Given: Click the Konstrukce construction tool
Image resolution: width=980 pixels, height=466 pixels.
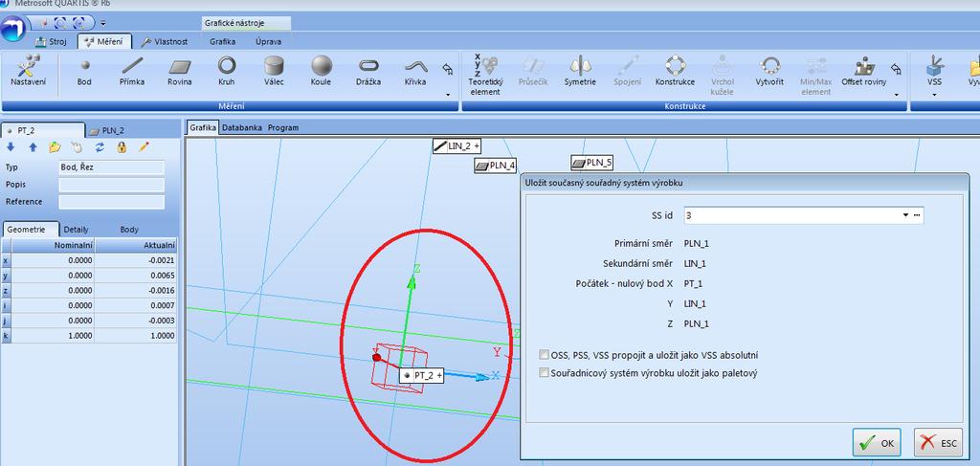Looking at the screenshot, I should pos(675,70).
